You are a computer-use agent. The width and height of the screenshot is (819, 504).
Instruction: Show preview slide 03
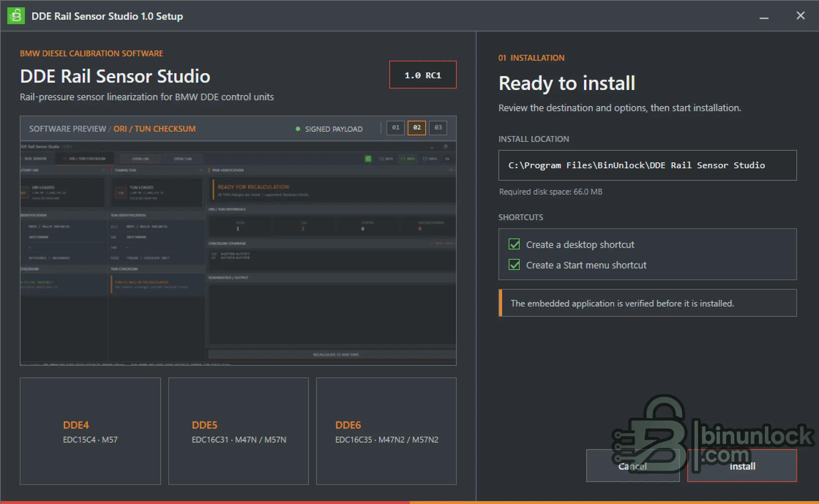click(438, 128)
